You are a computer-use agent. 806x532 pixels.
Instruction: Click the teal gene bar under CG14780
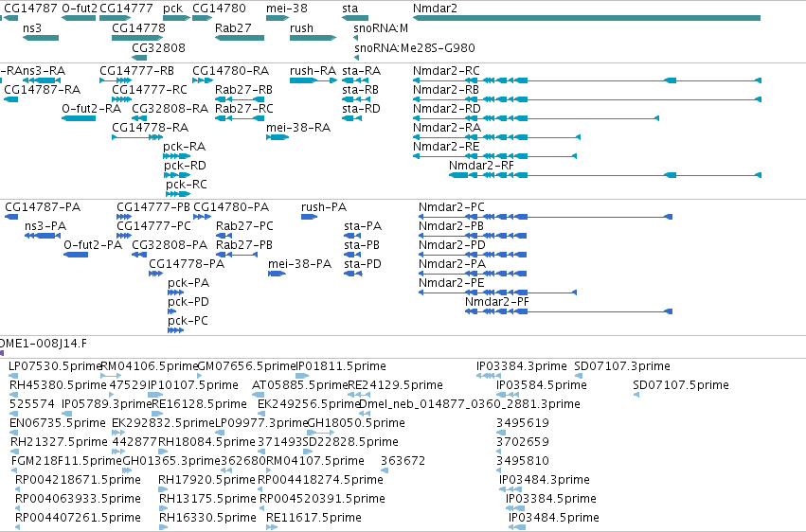[202, 18]
